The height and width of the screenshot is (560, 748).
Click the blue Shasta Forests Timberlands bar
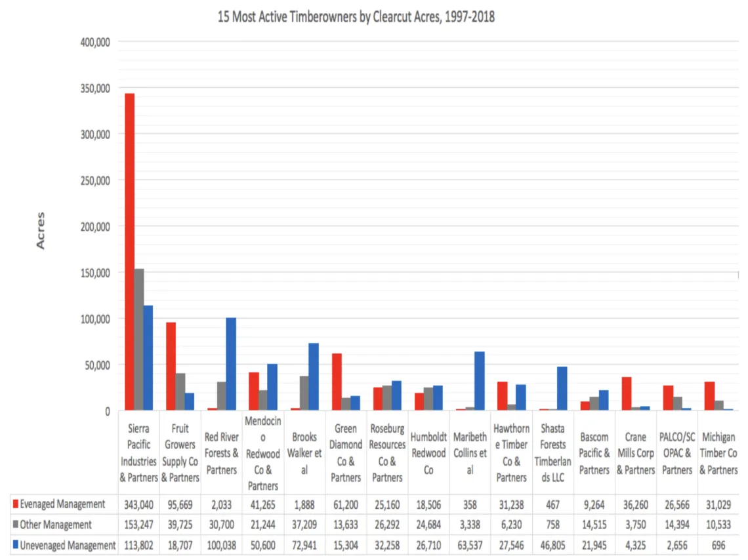(x=562, y=388)
